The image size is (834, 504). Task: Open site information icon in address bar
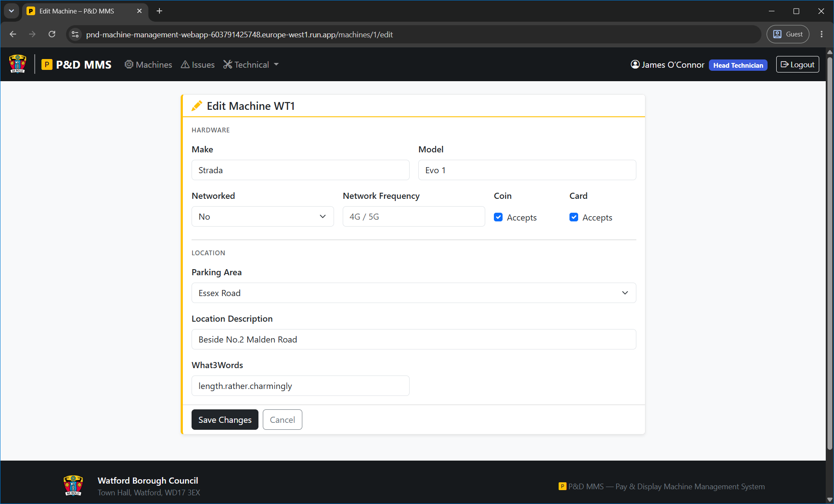(75, 34)
